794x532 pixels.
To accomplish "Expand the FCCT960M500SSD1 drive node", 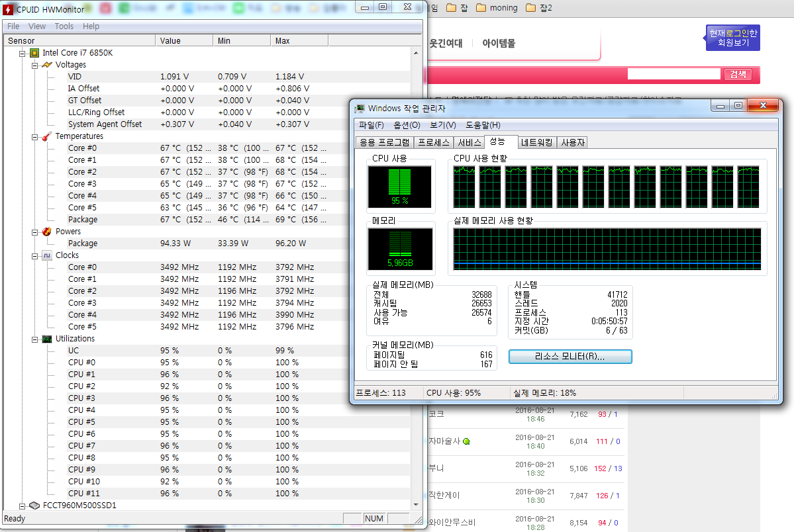I will tap(22, 506).
